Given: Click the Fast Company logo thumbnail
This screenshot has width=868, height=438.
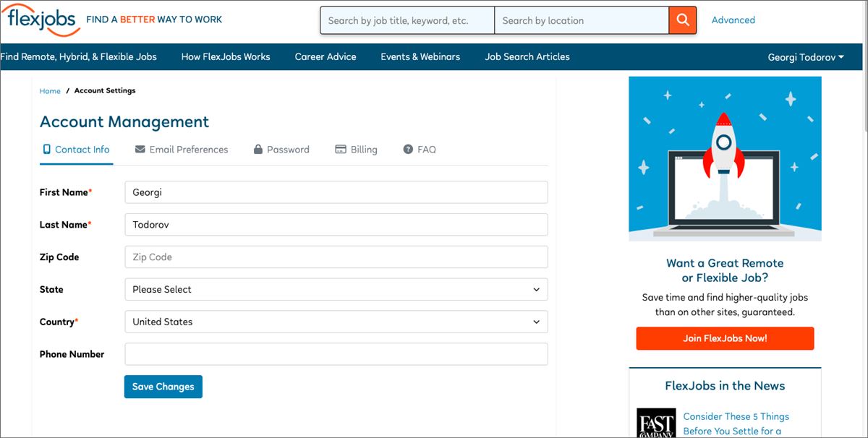Looking at the screenshot, I should click(x=656, y=424).
